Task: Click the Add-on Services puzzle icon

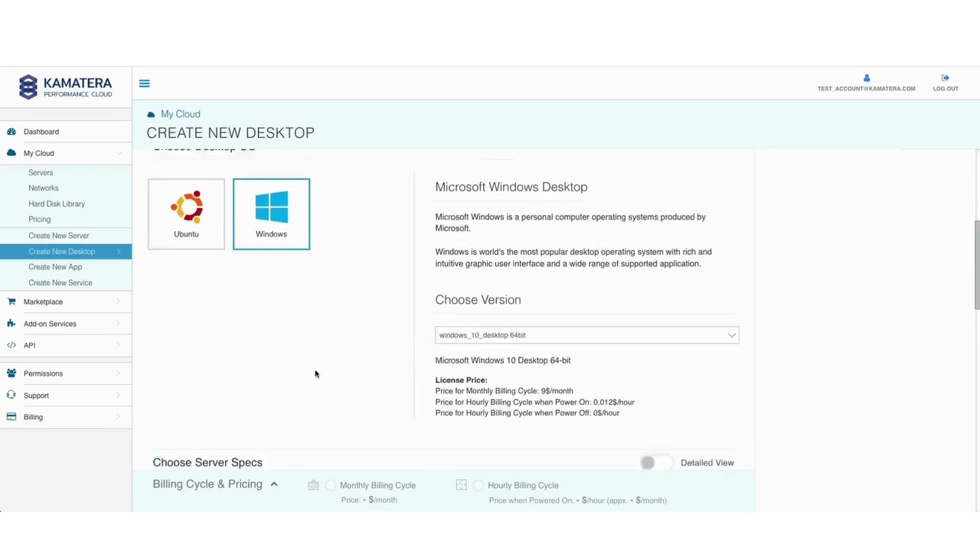Action: coord(11,324)
